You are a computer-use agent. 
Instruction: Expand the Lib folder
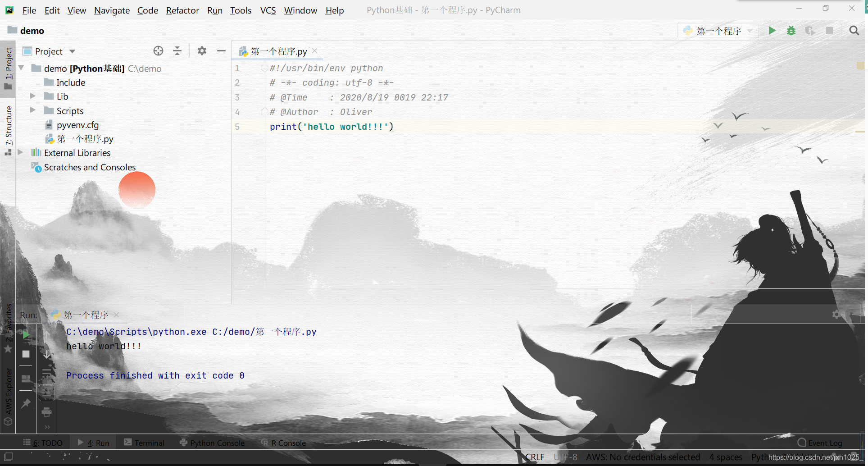coord(33,96)
